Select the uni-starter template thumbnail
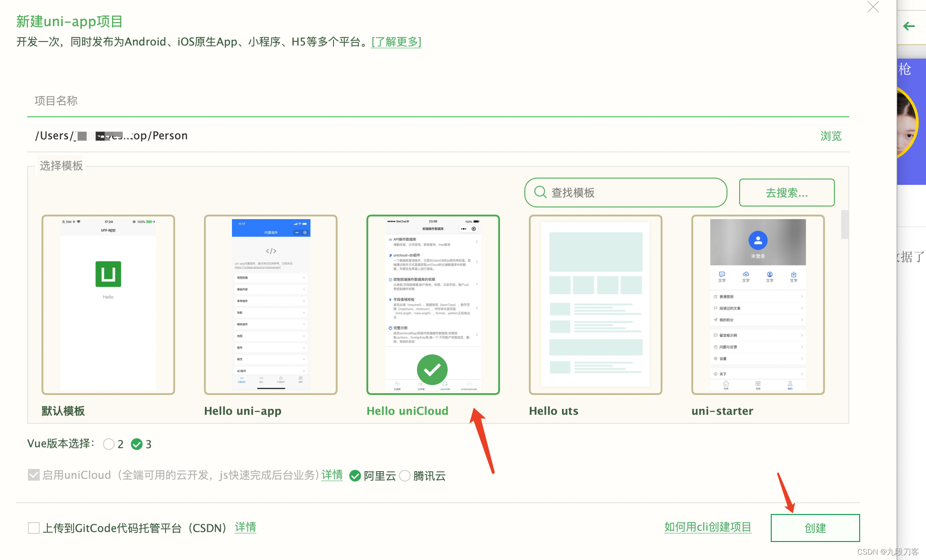 [x=758, y=305]
